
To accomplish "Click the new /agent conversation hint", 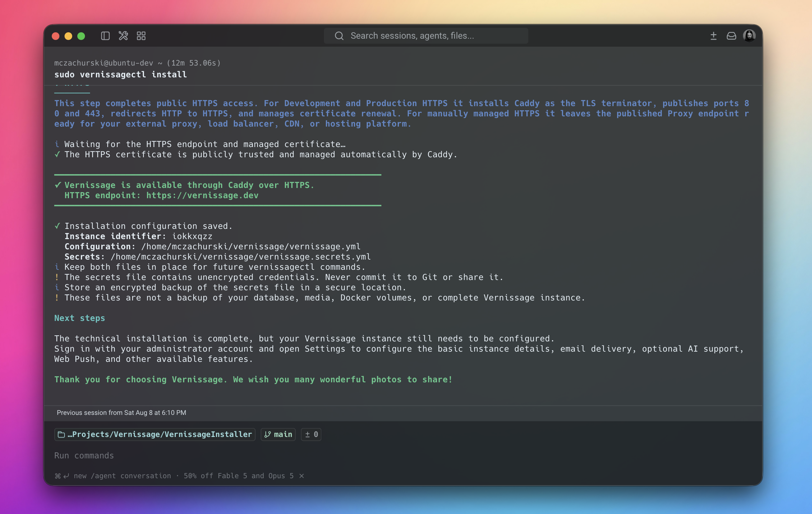I will 122,476.
